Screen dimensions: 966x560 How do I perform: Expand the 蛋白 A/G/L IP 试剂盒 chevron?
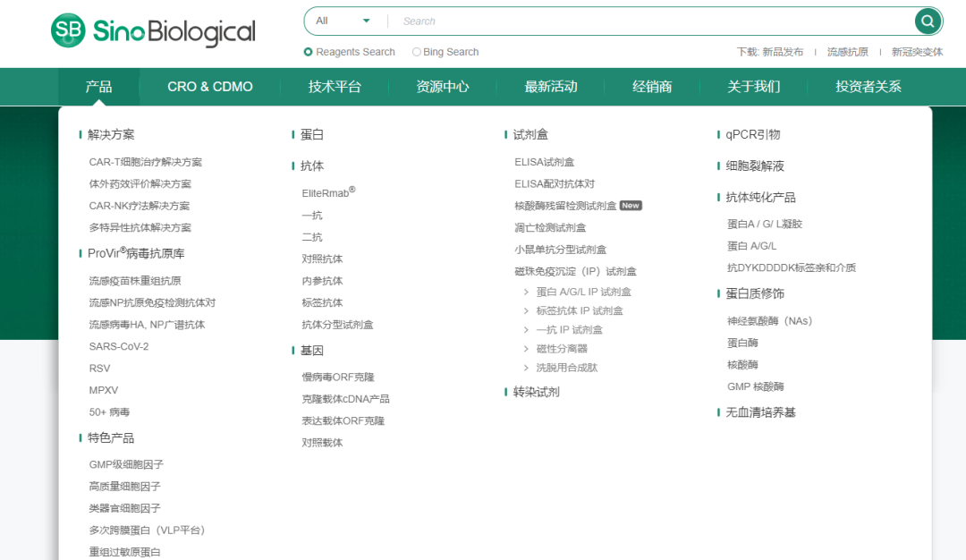(526, 292)
